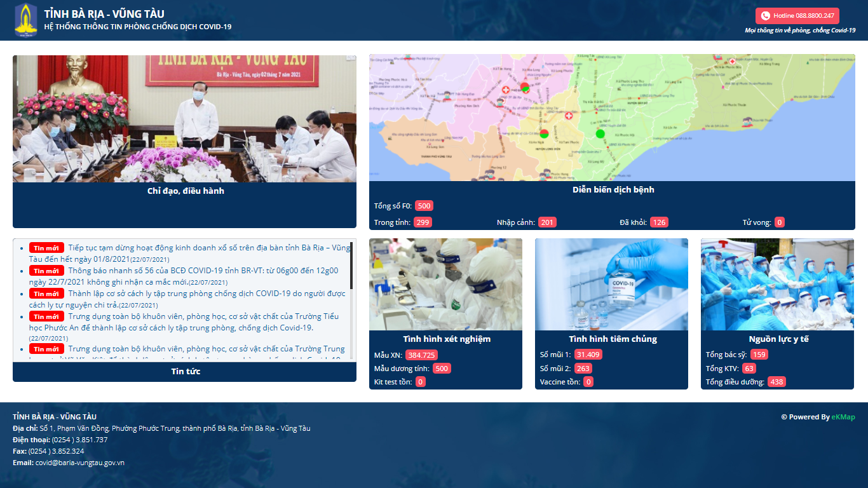Viewport: 868px width, 488px height.
Task: Click the large green marker on the map
Action: tap(600, 133)
